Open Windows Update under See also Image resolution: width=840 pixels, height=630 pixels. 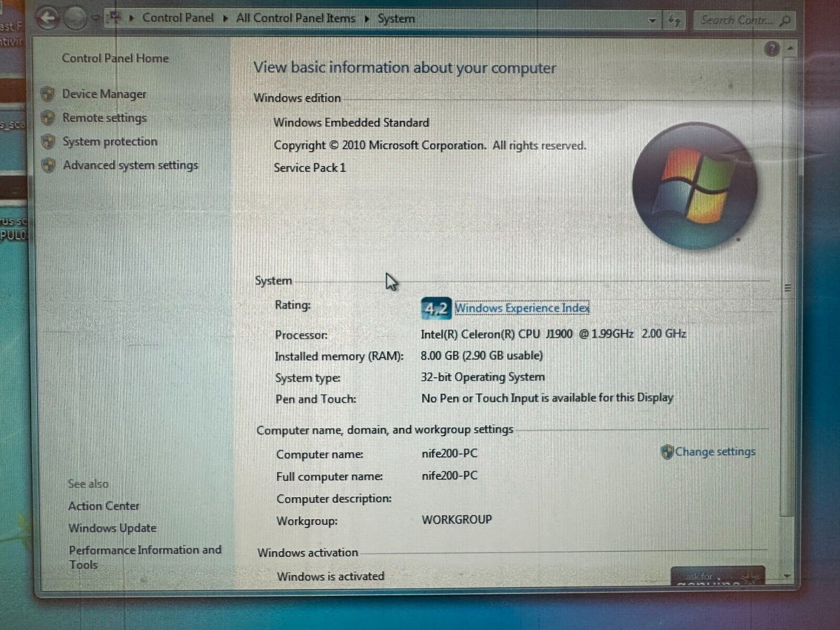[112, 528]
